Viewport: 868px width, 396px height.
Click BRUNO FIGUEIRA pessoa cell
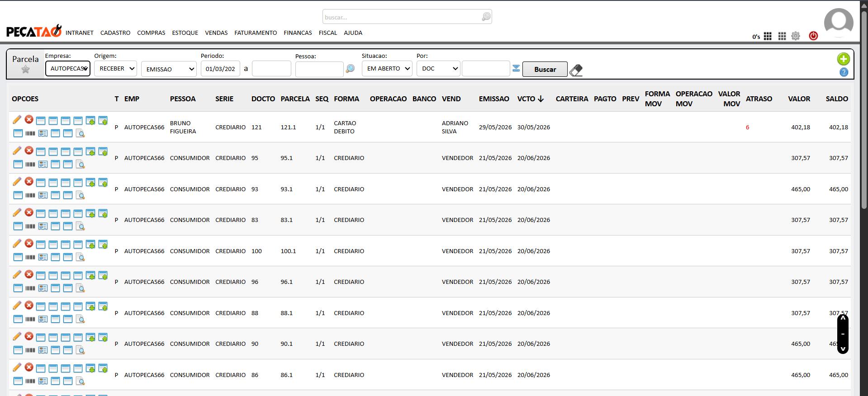click(183, 127)
